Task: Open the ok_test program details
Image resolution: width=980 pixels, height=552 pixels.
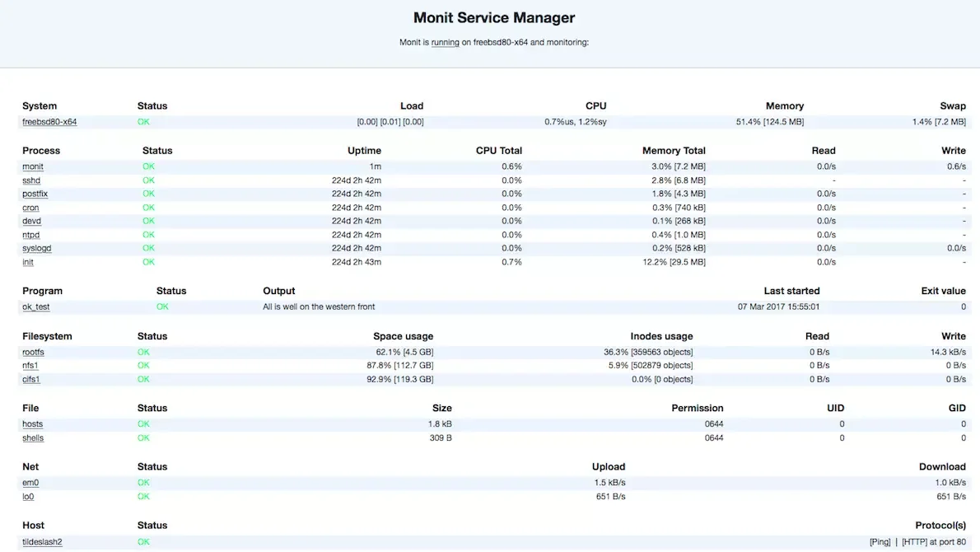Action: point(35,306)
